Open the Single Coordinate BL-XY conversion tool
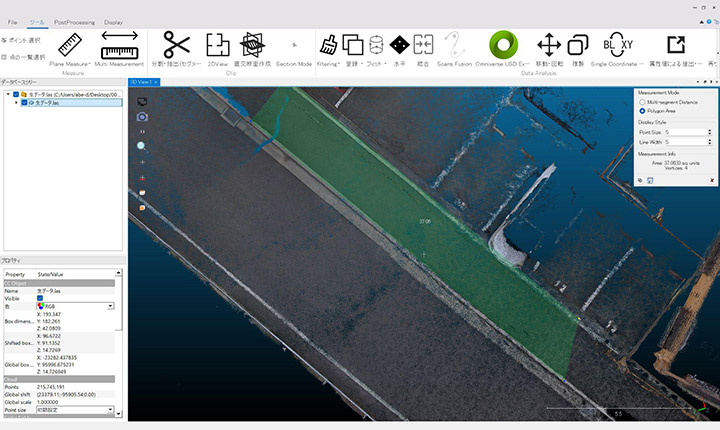The height and width of the screenshot is (430, 720). point(618,45)
